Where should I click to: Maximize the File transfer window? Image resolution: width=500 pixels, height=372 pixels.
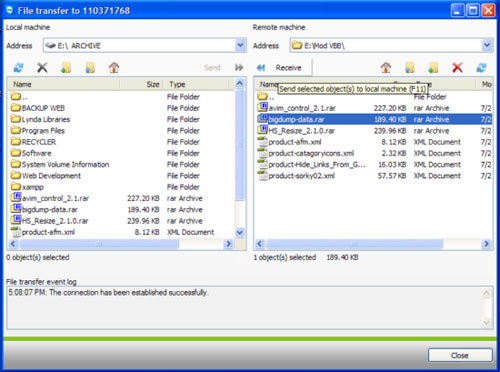point(473,10)
